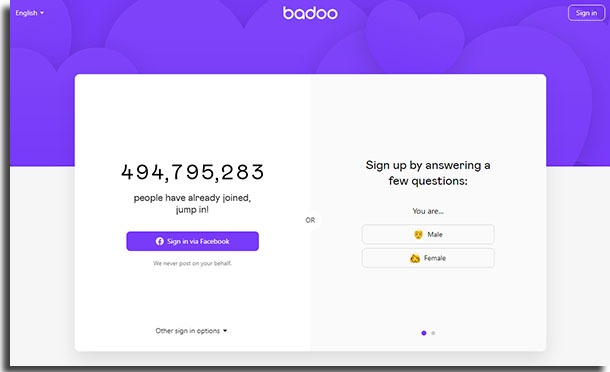
Task: Click the 'Sign up by answering' heading
Action: pyautogui.click(x=428, y=173)
